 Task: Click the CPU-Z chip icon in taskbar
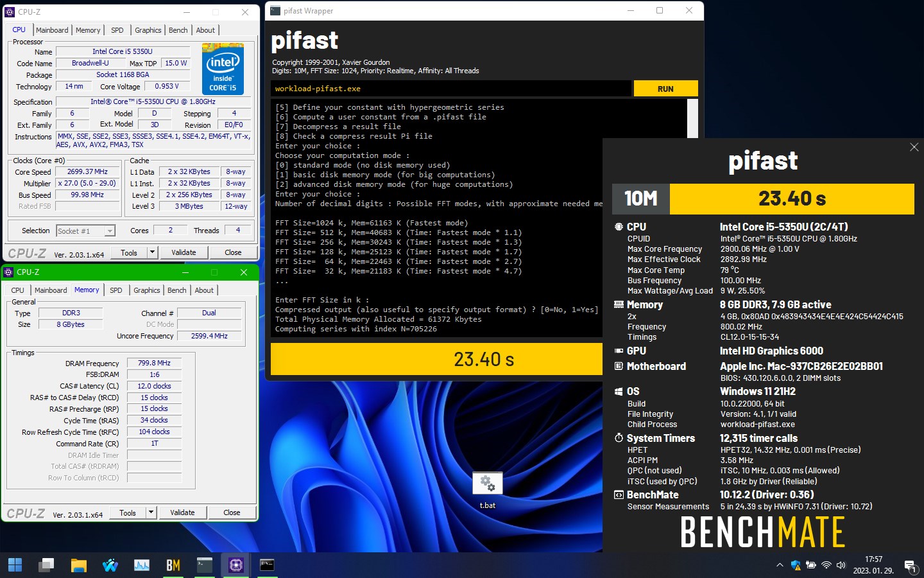[235, 565]
